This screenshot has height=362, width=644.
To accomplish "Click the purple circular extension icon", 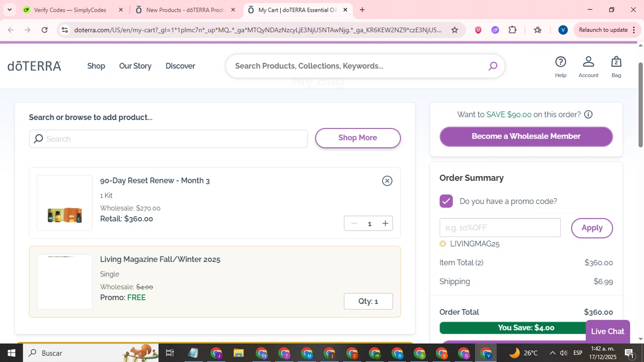I will click(495, 30).
